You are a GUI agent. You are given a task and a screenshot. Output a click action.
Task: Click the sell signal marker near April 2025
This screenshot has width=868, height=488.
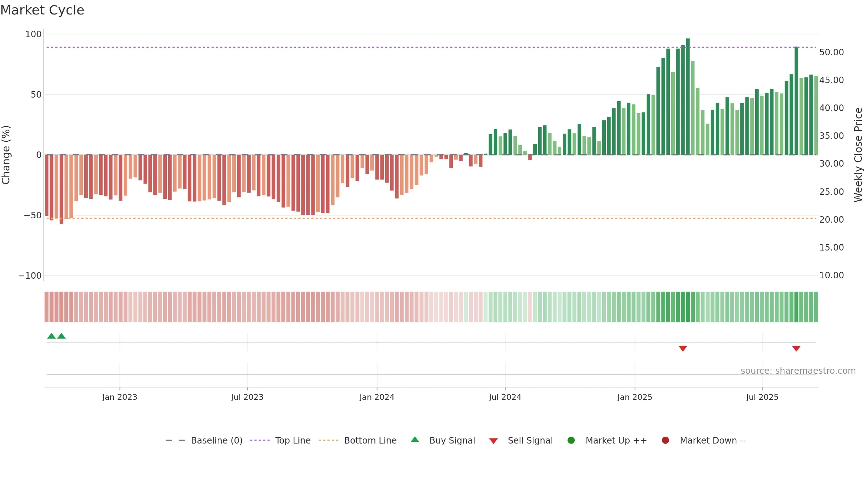coord(683,348)
